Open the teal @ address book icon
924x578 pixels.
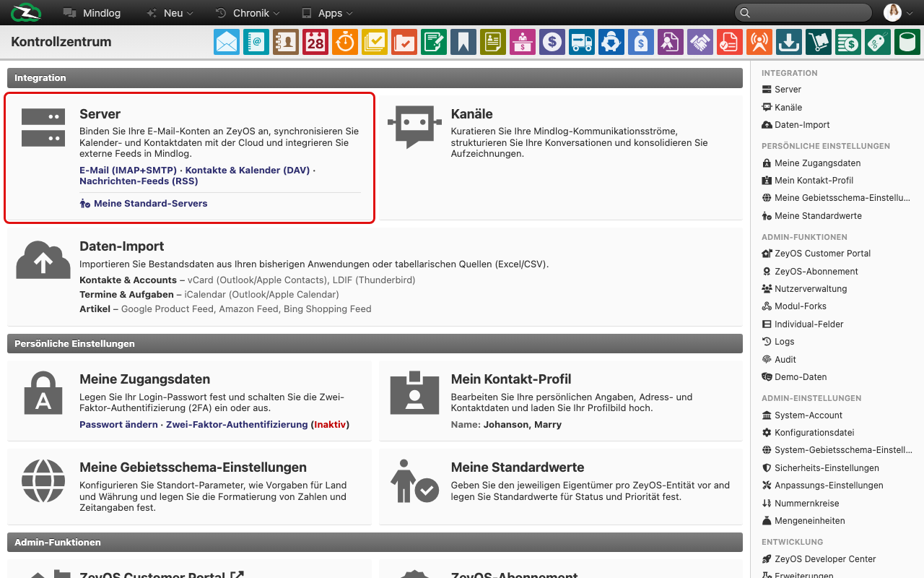click(x=256, y=42)
